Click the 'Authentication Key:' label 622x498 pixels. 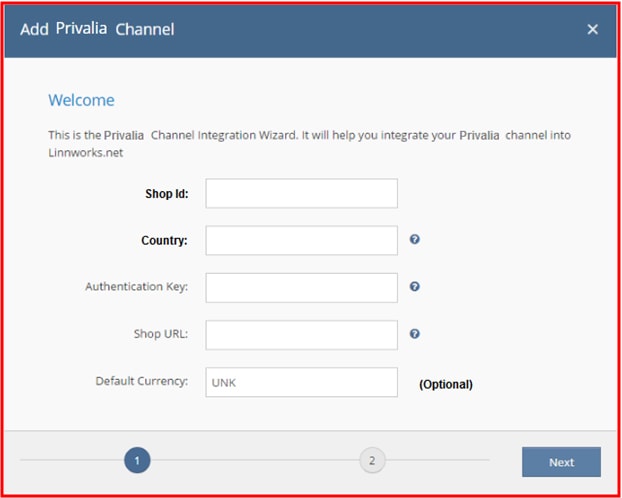136,286
